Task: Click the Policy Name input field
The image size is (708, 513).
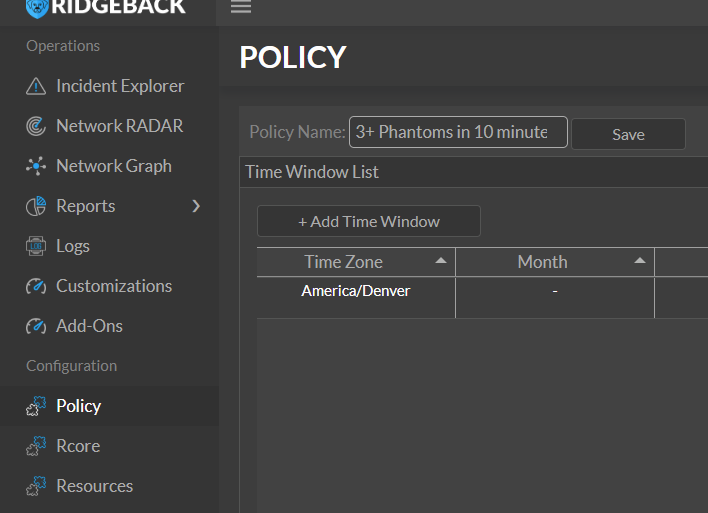Action: coord(457,132)
